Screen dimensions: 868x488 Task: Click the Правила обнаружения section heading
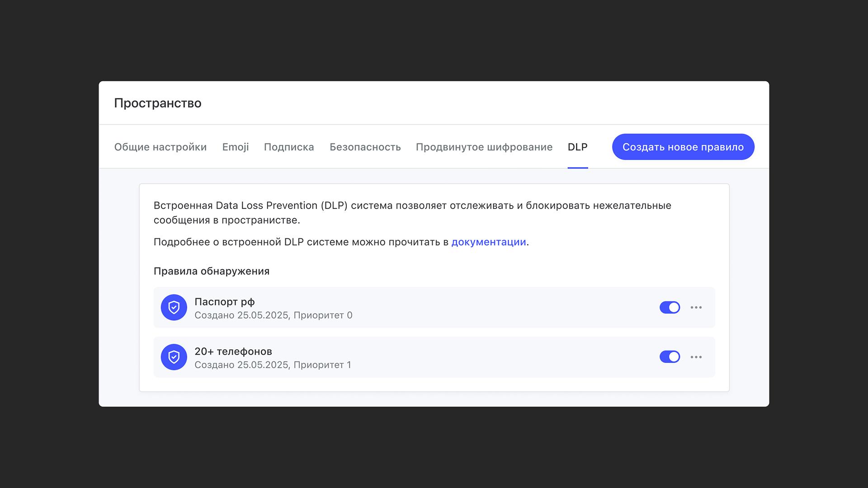point(211,271)
